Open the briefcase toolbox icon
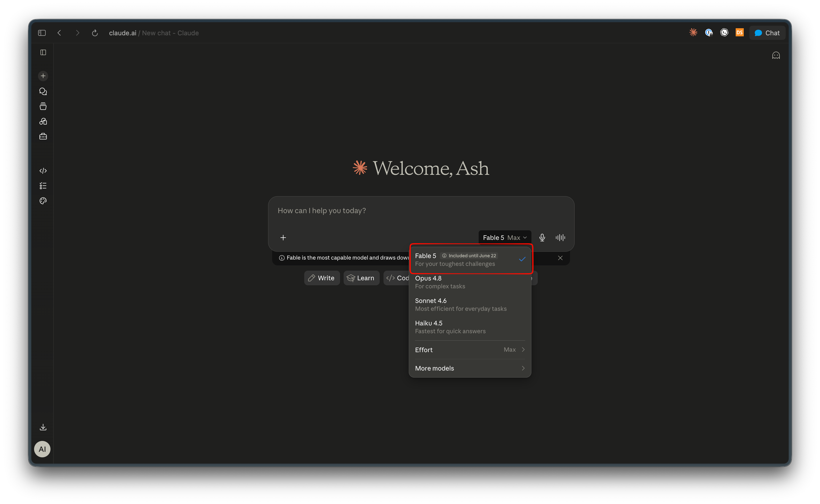This screenshot has height=504, width=820. pos(43,136)
